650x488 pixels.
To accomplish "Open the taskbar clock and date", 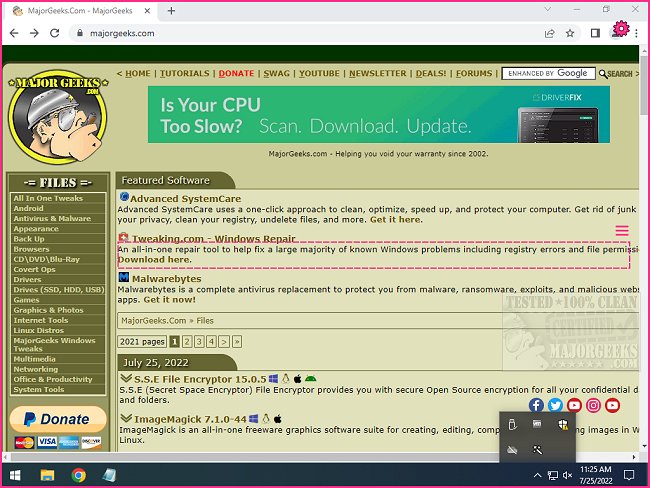I will pyautogui.click(x=596, y=475).
